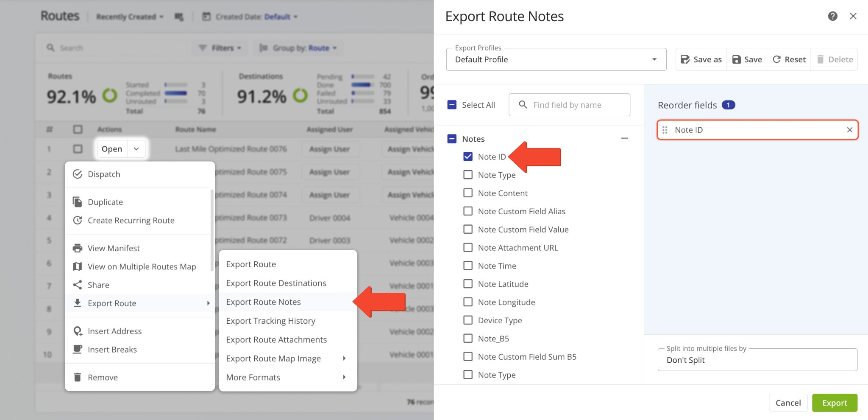Screen dimensions: 868x420
Task: Open the Split into multiple files dropdown
Action: [x=757, y=360]
